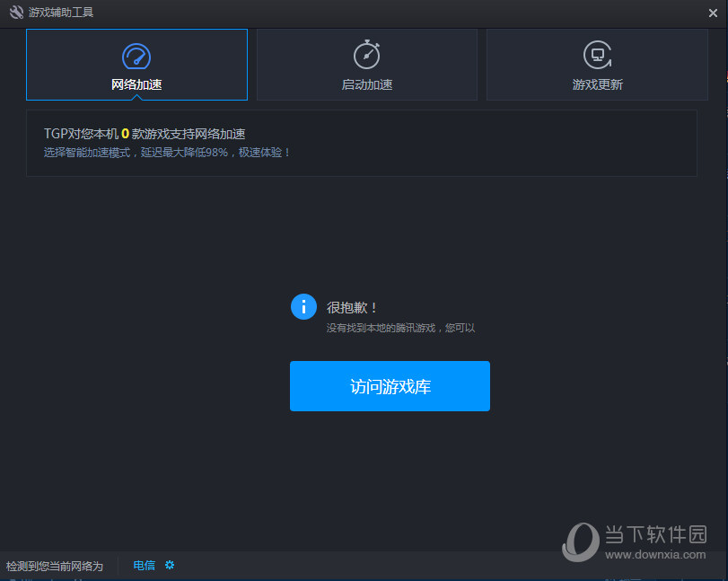Click the 智能加速模式 text link

coord(94,153)
